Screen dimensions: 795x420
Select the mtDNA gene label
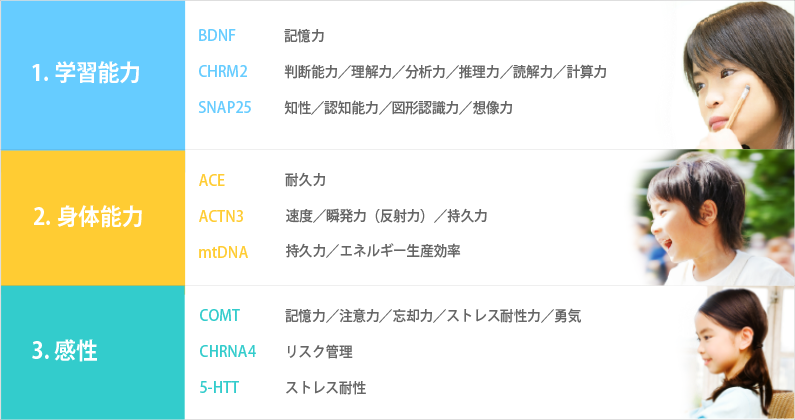click(223, 252)
